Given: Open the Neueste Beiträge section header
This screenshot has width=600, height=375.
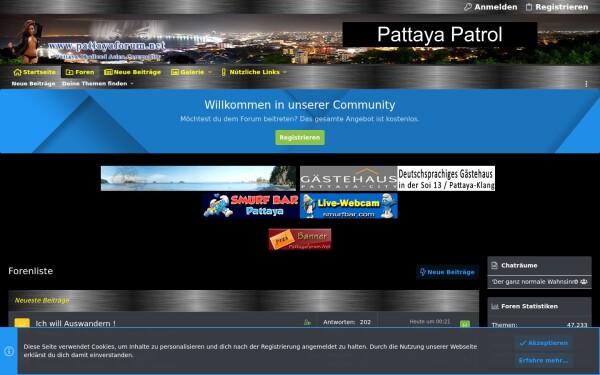Looking at the screenshot, I should pos(42,300).
